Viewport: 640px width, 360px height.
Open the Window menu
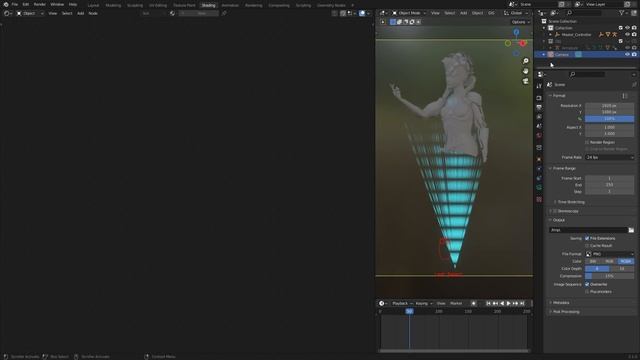pyautogui.click(x=57, y=4)
